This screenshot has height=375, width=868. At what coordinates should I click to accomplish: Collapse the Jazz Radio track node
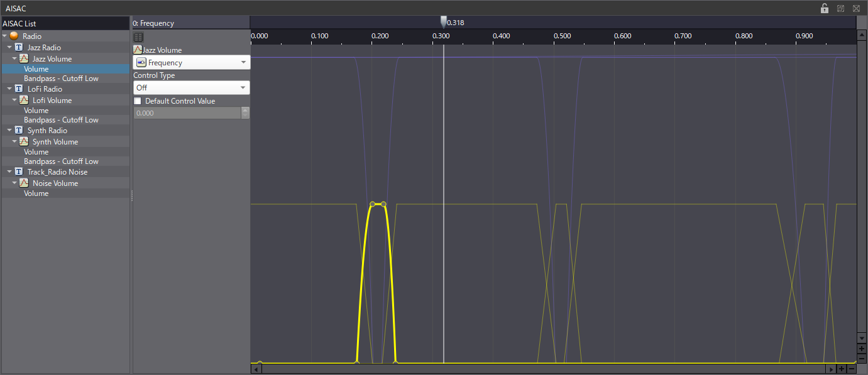[x=9, y=48]
